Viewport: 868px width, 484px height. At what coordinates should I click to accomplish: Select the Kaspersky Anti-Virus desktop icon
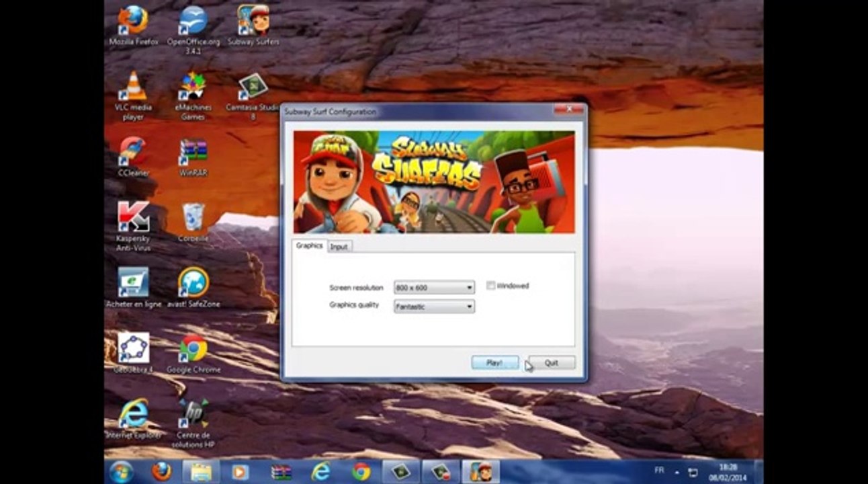[133, 226]
